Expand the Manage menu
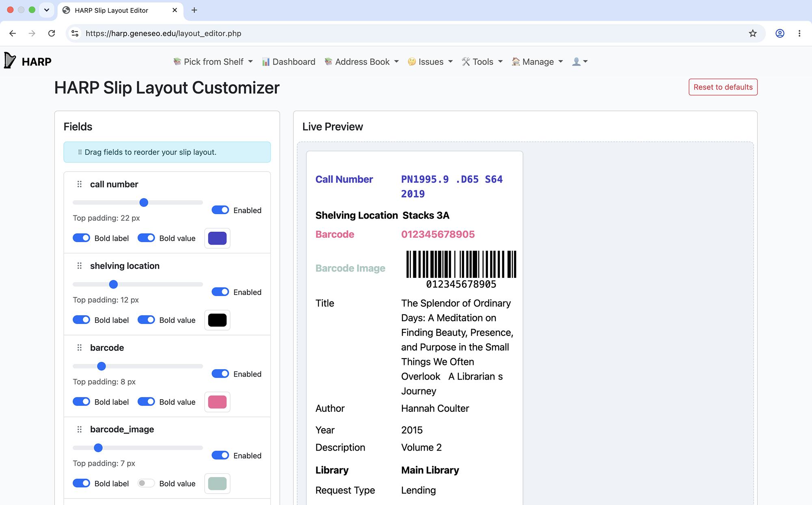812x505 pixels. click(x=538, y=62)
